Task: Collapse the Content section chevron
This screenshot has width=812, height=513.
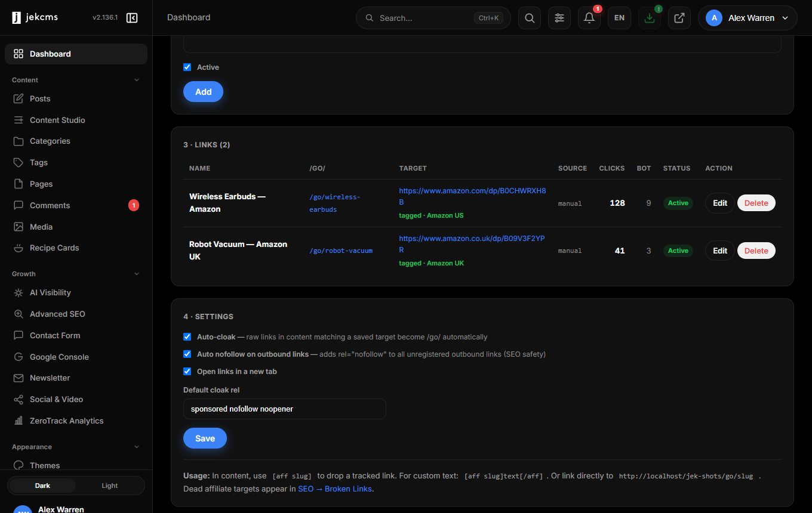Action: [x=136, y=80]
